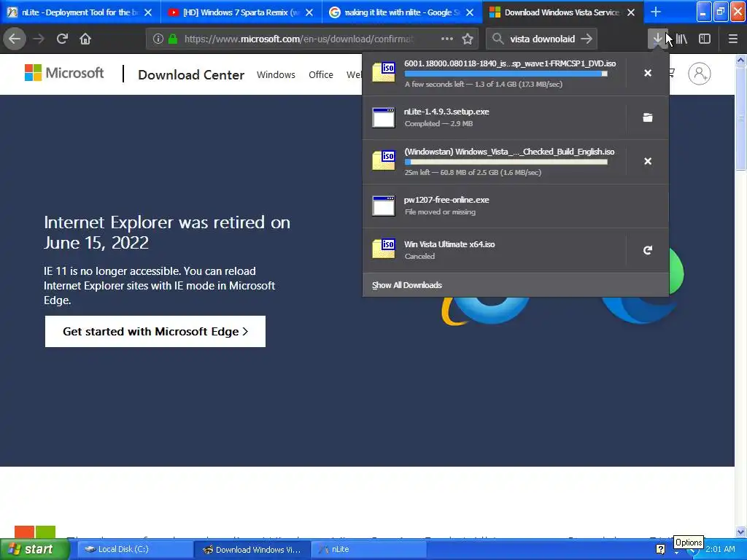Click scrollbar up arrow
Screen dimensions: 747x560
point(740,60)
